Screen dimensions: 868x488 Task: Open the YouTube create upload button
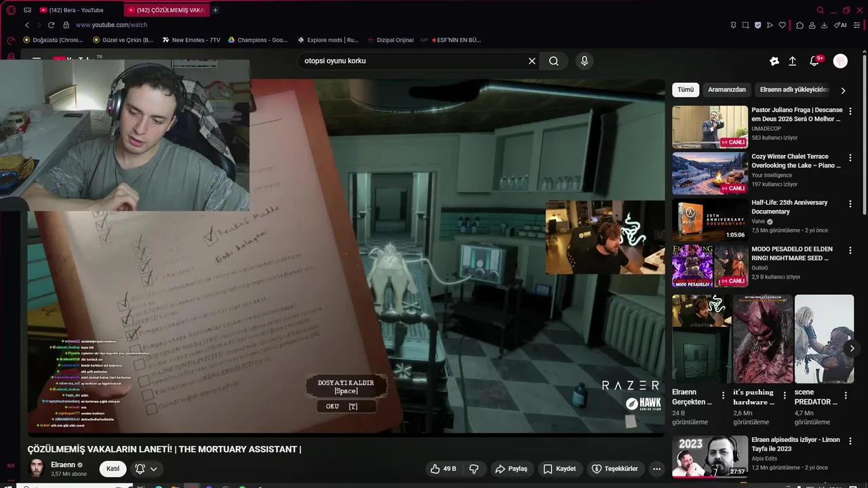[x=793, y=61]
